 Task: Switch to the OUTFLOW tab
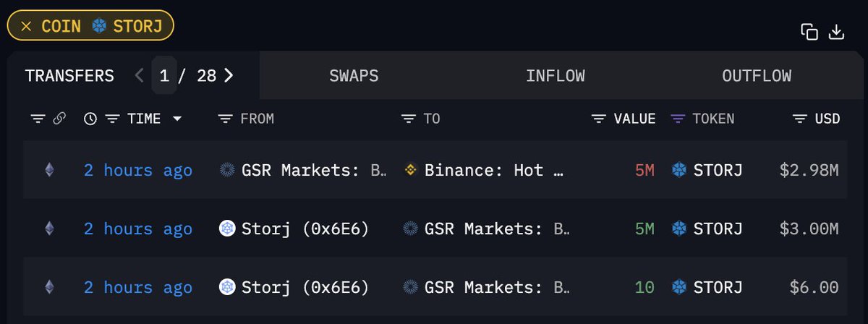(x=757, y=76)
